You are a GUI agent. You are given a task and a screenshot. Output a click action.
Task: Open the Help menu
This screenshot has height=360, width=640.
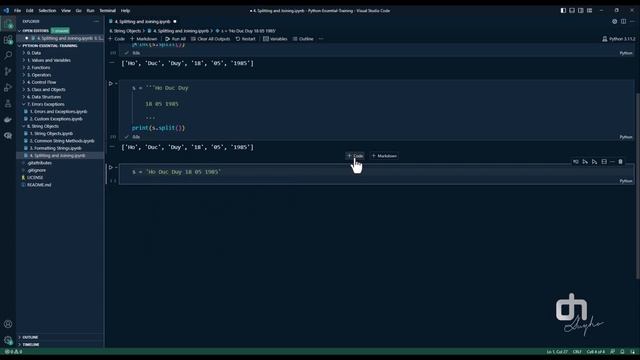125,11
